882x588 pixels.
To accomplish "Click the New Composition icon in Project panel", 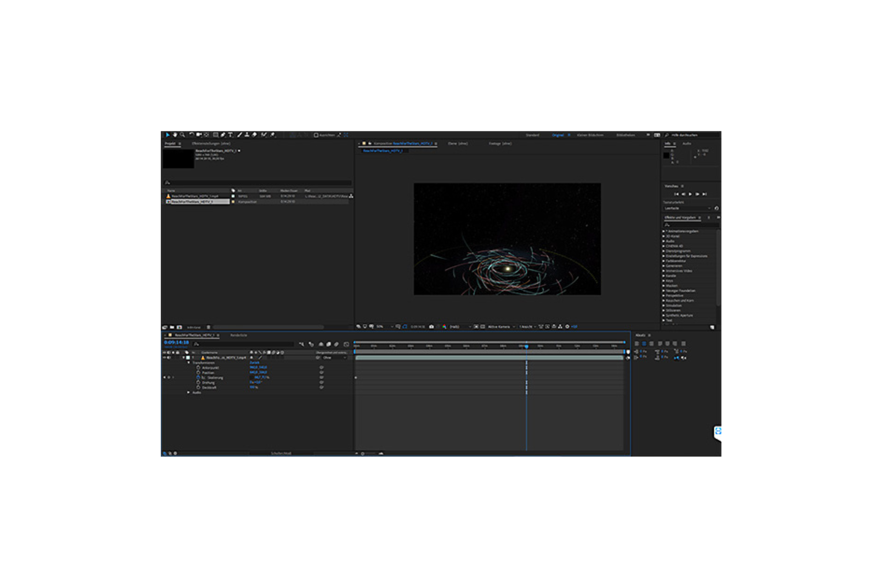I will tap(179, 328).
